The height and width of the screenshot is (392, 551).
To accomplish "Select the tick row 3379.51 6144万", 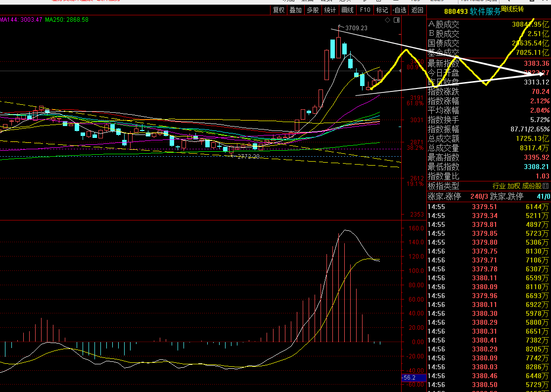I will point(489,207).
